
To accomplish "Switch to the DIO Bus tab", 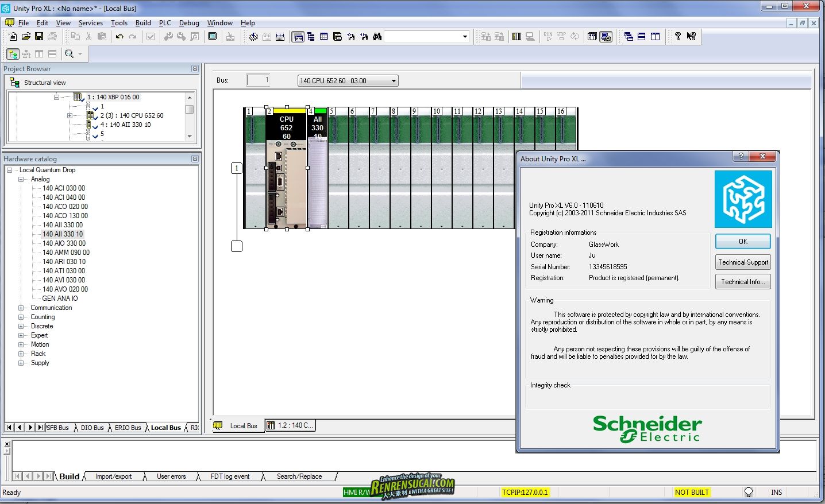I will [92, 428].
